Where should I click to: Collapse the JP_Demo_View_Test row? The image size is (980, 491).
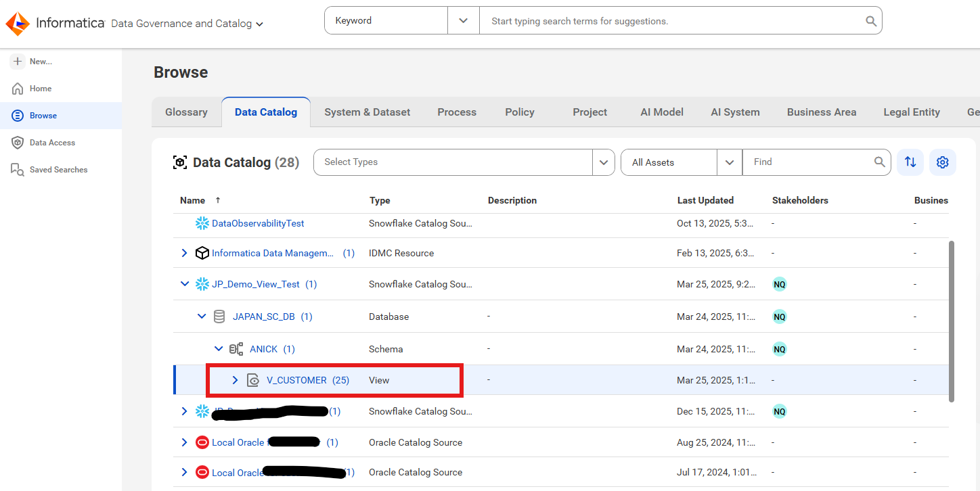click(x=184, y=284)
